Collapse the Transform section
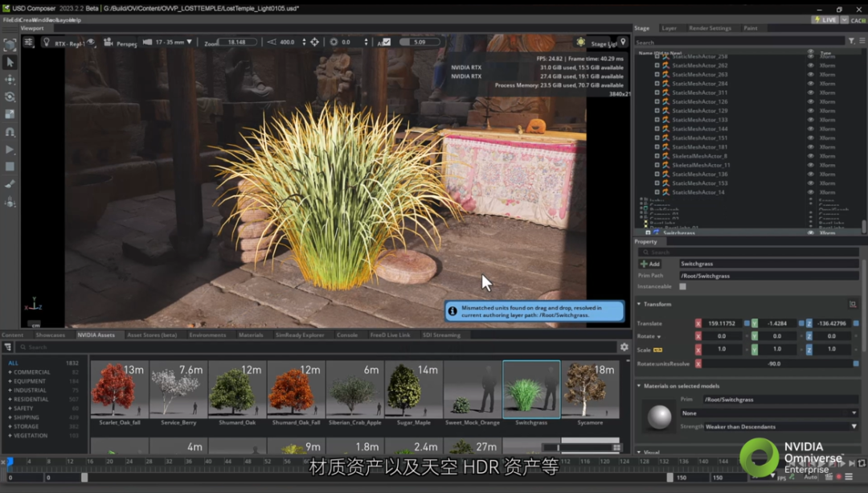The width and height of the screenshot is (868, 493). [x=639, y=304]
